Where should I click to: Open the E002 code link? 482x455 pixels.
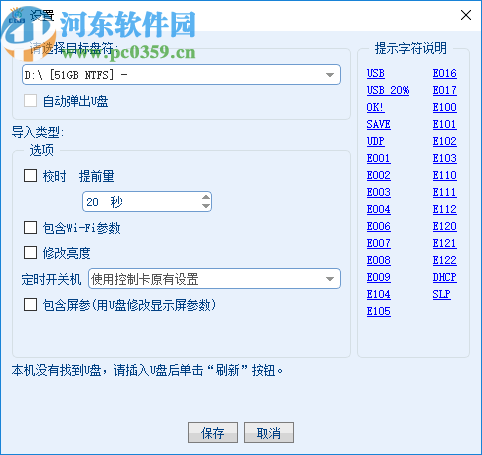(x=378, y=175)
